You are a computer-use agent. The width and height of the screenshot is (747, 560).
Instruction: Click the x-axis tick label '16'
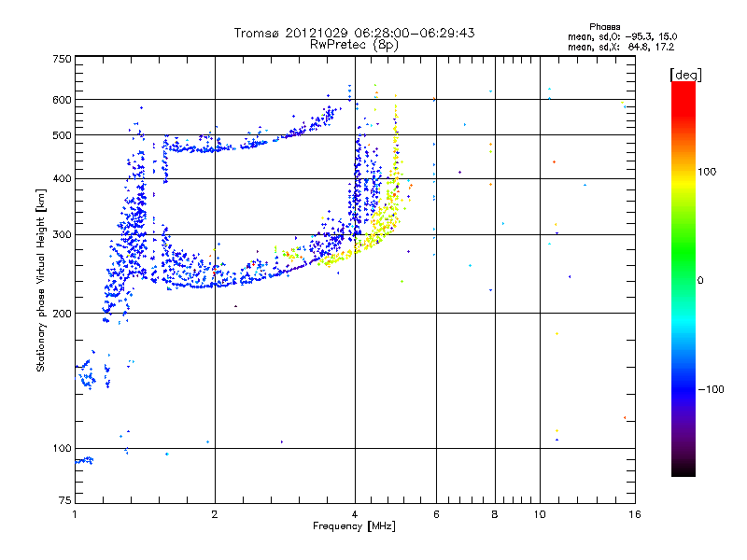pos(635,514)
